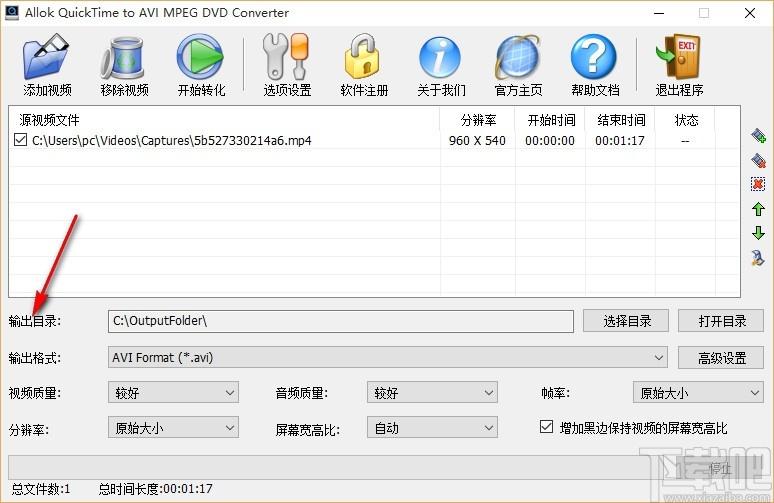Screen dimensions: 774x503
Task: Open 关于我们 info icon
Action: pyautogui.click(x=440, y=58)
